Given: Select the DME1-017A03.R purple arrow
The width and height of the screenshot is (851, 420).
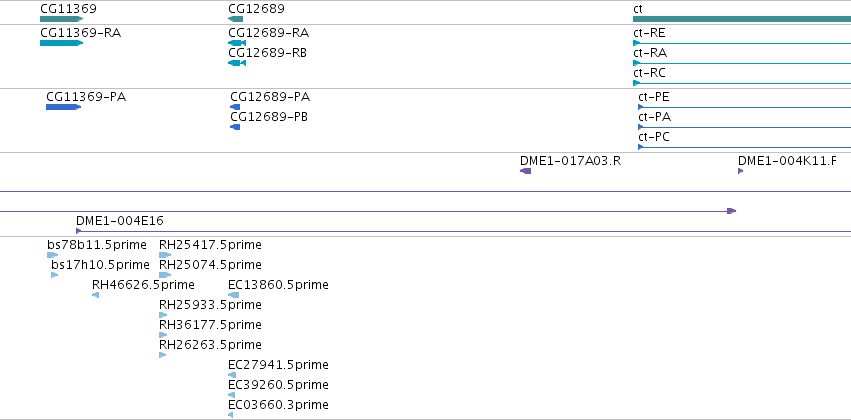Looking at the screenshot, I should (x=525, y=171).
